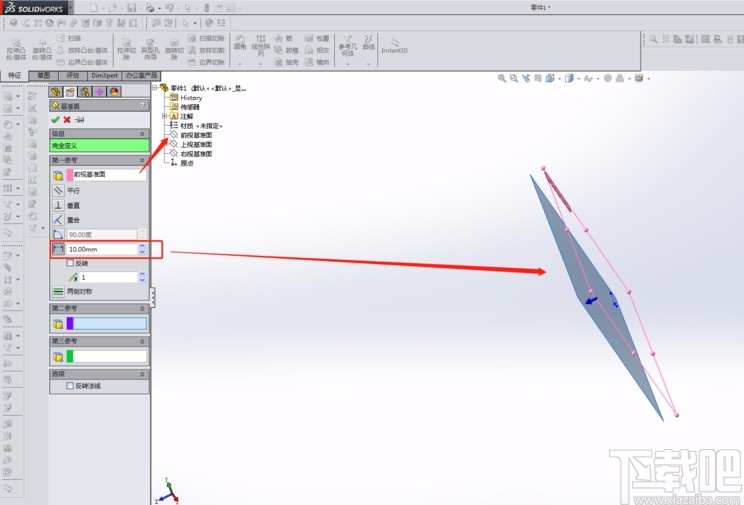
Task: Open the DisplayManager color-ball tab
Action: pos(114,92)
